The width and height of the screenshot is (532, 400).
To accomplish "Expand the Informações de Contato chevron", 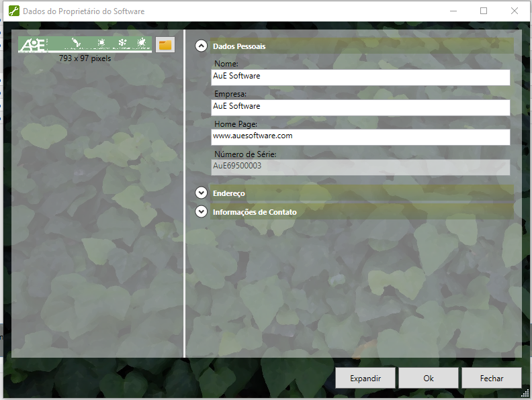I will 201,211.
